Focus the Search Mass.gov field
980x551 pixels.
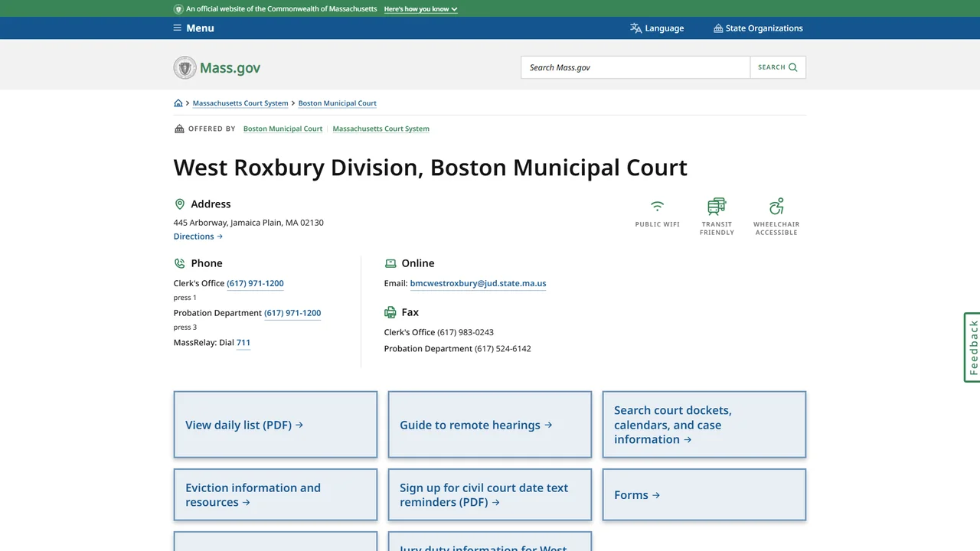635,67
